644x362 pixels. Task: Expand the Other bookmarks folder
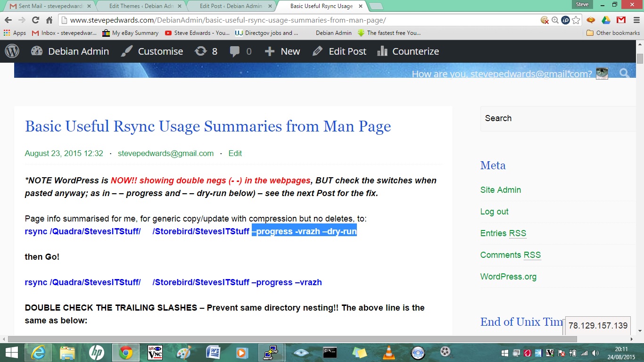(x=613, y=33)
